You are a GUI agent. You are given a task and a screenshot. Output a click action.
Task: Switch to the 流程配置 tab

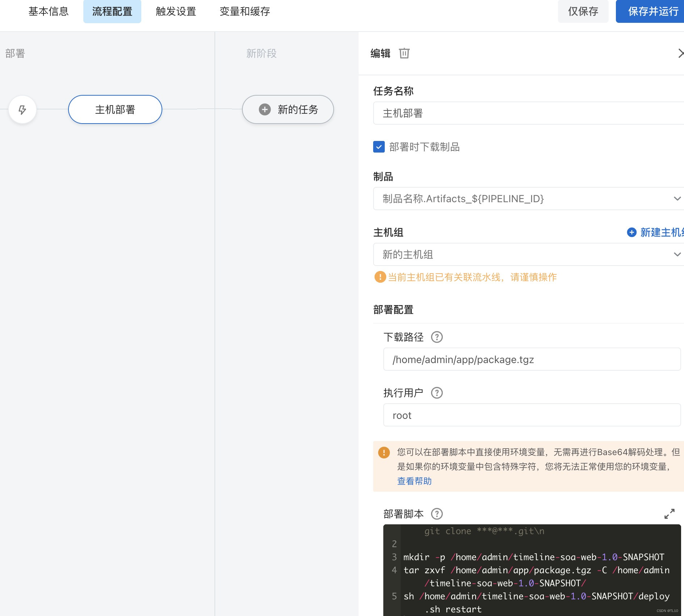[112, 12]
